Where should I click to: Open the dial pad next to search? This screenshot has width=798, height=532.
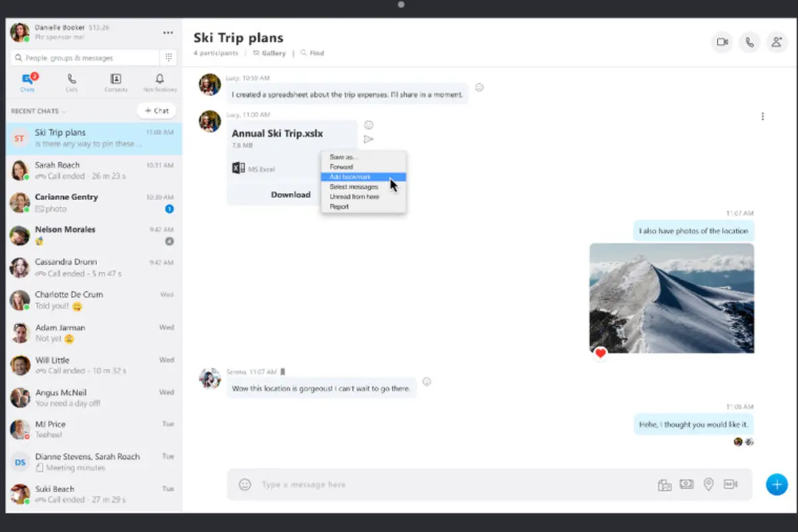pyautogui.click(x=169, y=58)
